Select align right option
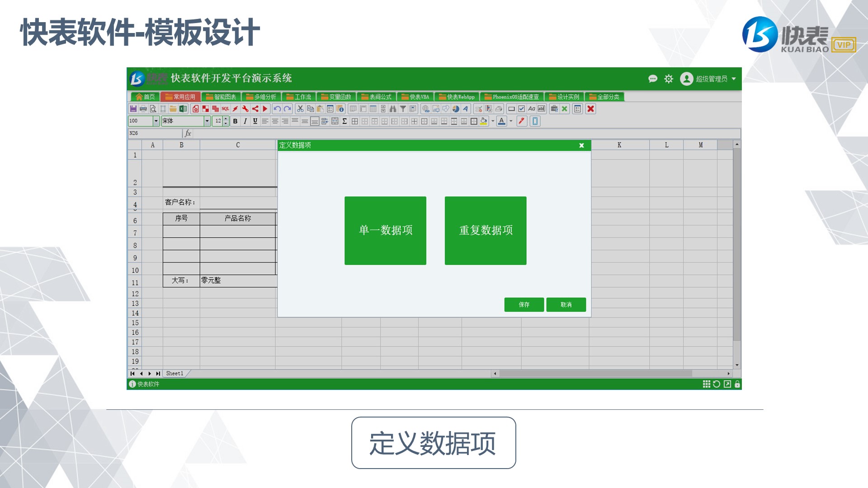Image resolution: width=868 pixels, height=488 pixels. click(x=285, y=121)
